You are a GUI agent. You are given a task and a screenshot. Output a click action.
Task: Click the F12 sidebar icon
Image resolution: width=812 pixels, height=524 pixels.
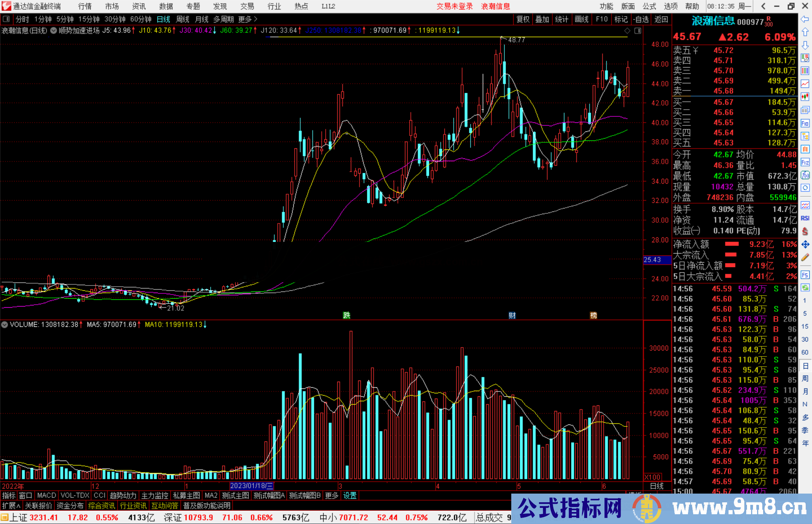click(x=805, y=162)
